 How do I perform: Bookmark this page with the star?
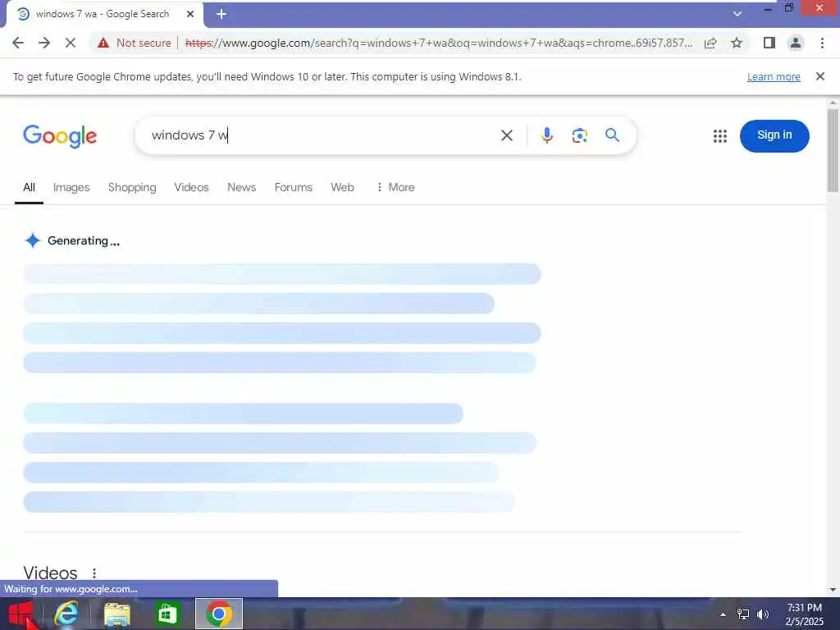point(737,43)
